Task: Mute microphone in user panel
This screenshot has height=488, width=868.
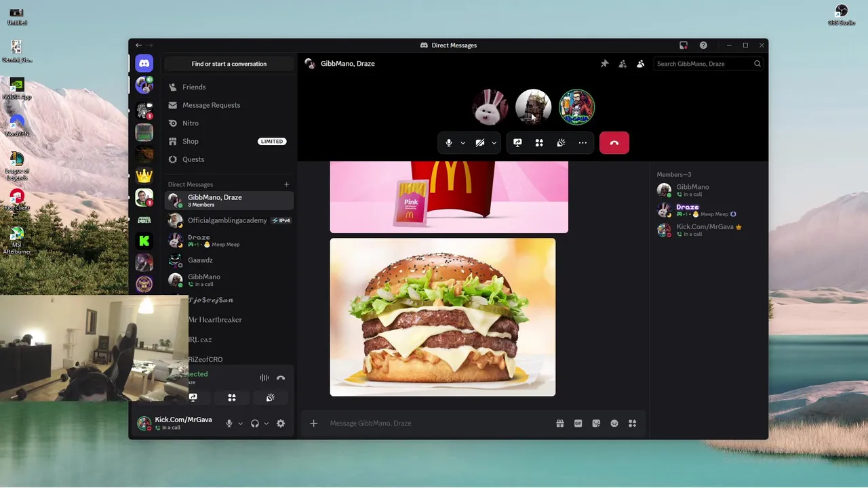Action: pos(229,424)
